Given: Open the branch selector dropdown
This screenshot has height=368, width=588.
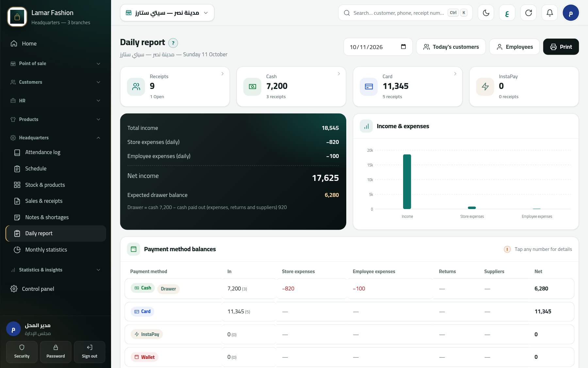Looking at the screenshot, I should pyautogui.click(x=167, y=13).
